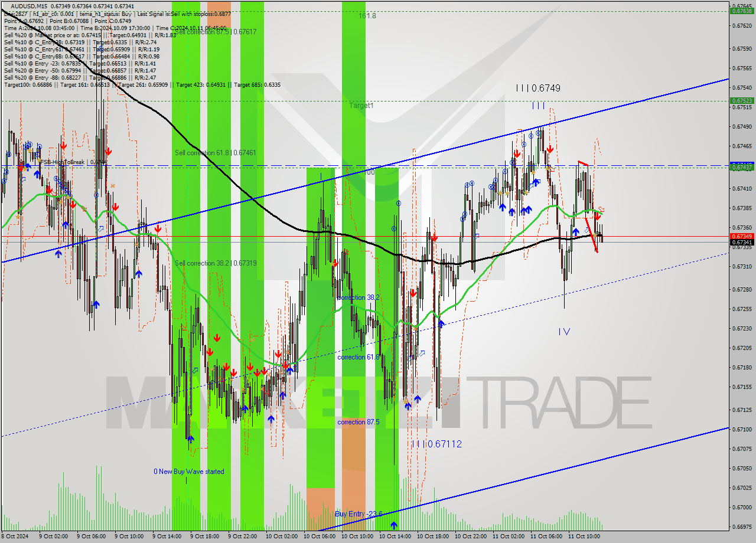Viewport: 756px width, 543px height.
Task: Click the 'Target1' label on chart
Action: point(361,106)
